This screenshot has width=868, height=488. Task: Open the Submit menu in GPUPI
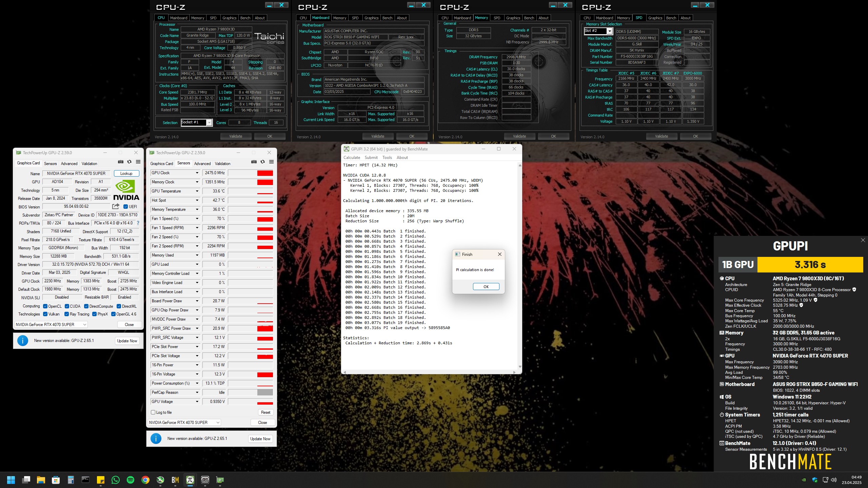pos(371,158)
